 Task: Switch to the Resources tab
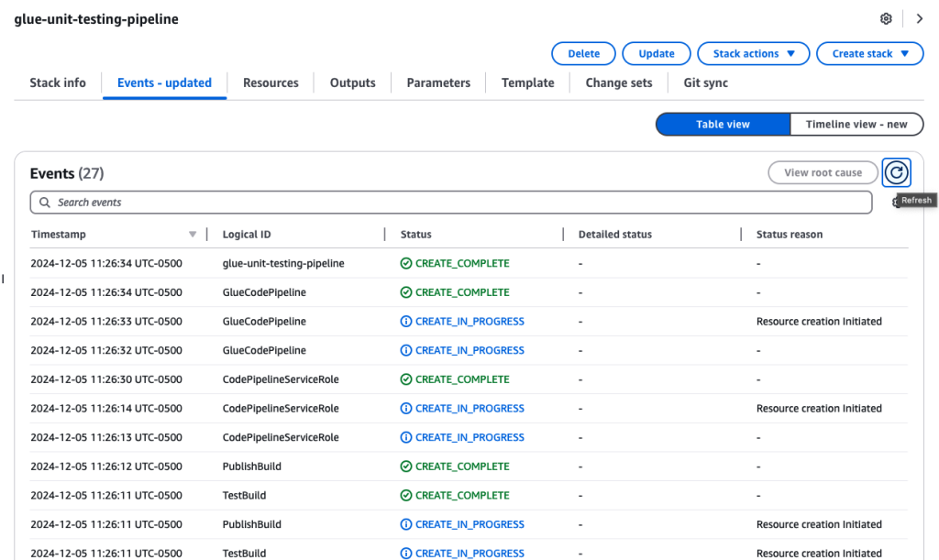tap(271, 82)
